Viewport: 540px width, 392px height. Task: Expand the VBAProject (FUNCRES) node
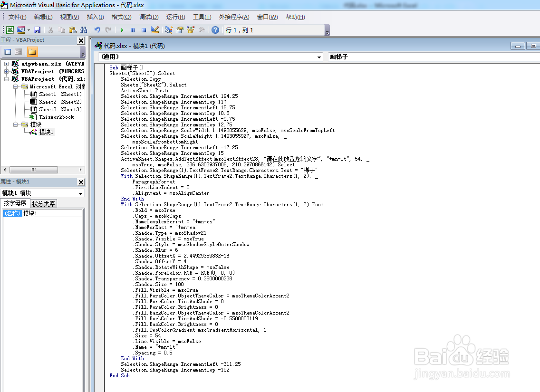[x=6, y=71]
